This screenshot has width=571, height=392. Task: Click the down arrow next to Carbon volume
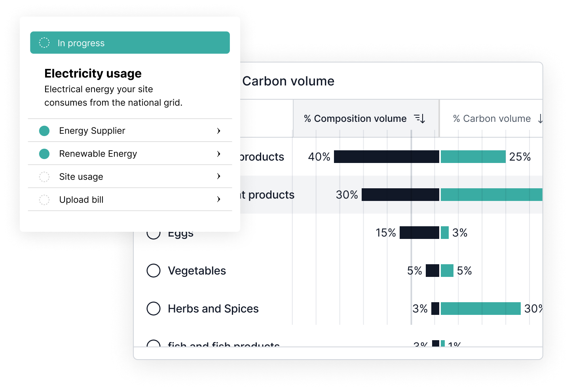(x=540, y=119)
